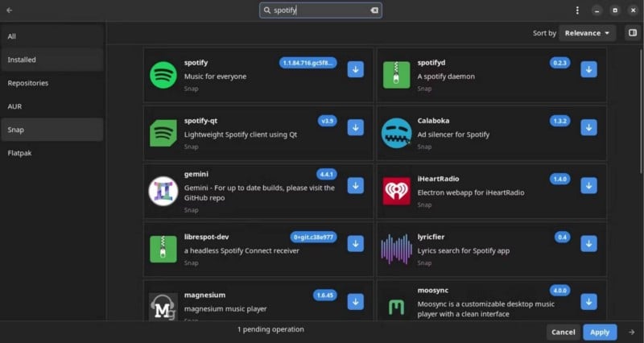Click the results list vertical scrollbar
The image size is (644, 343).
pyautogui.click(x=641, y=111)
